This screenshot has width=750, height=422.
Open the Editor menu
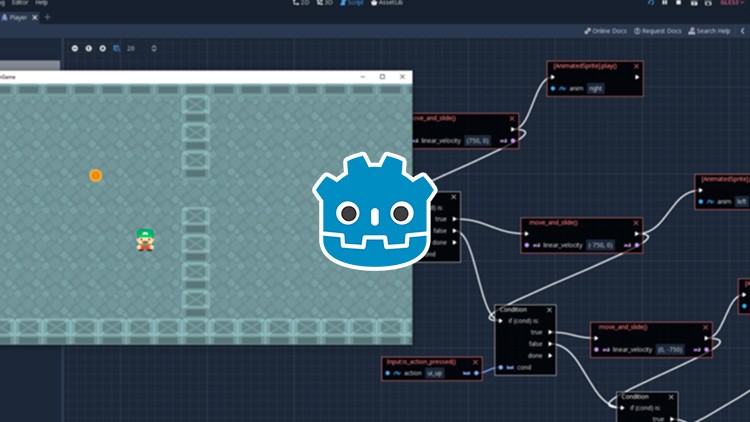(x=20, y=3)
